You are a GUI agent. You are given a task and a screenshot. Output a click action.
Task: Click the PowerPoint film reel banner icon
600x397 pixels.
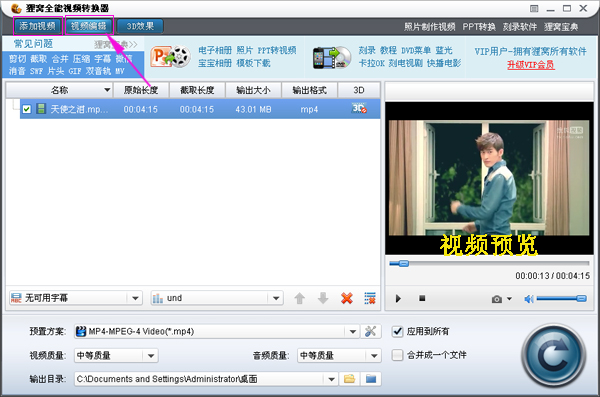[170, 57]
